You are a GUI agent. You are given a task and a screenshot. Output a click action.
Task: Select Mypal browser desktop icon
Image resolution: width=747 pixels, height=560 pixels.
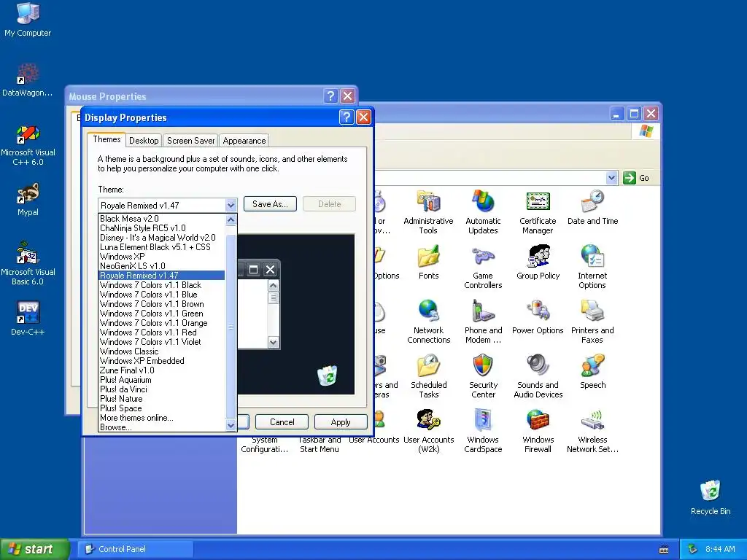coord(28,200)
